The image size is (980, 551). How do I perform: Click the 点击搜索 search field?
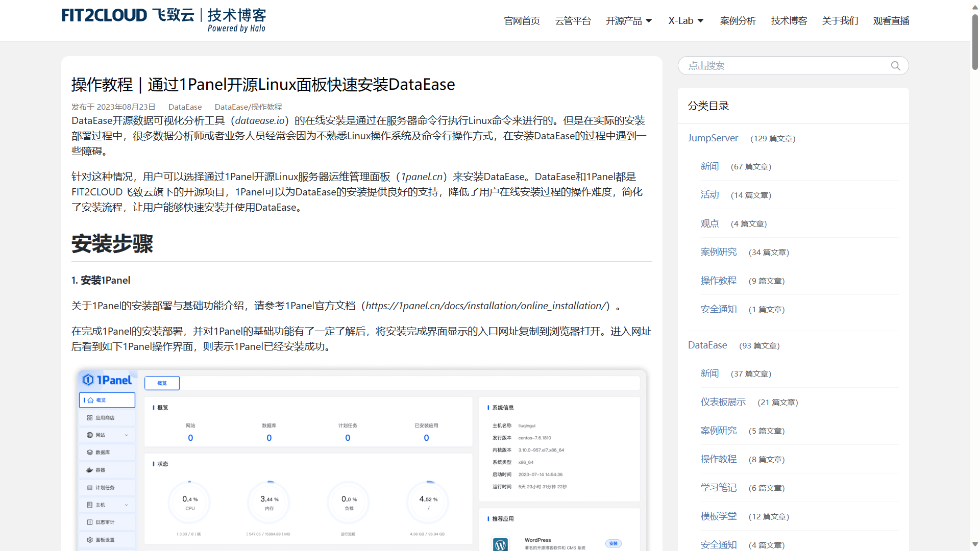pyautogui.click(x=793, y=66)
